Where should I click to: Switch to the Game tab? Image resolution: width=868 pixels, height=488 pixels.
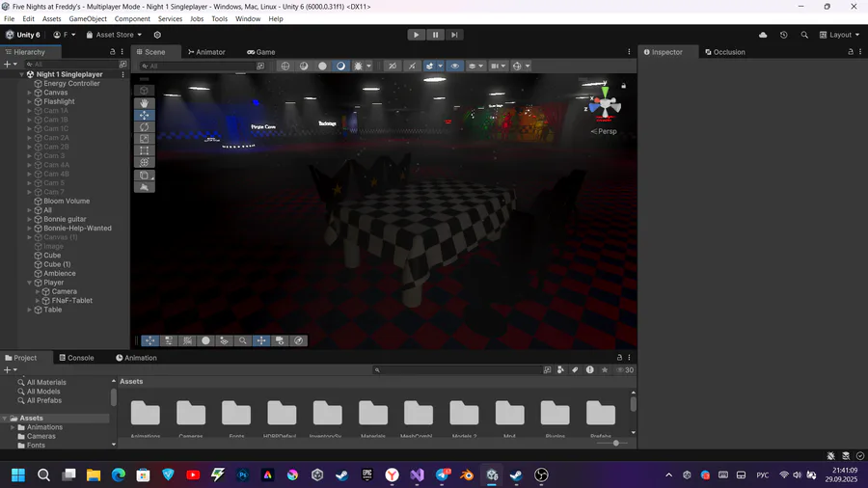260,52
